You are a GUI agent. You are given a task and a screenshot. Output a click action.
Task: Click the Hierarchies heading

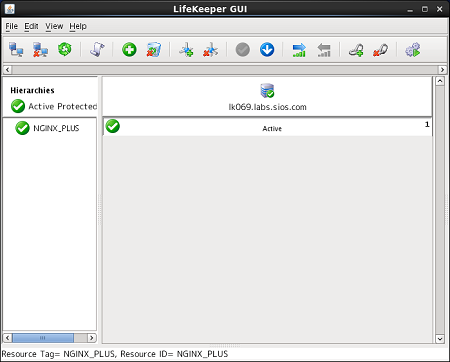(x=32, y=90)
